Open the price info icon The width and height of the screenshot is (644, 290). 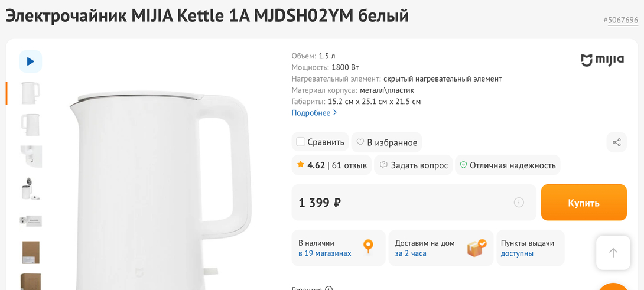coord(519,203)
